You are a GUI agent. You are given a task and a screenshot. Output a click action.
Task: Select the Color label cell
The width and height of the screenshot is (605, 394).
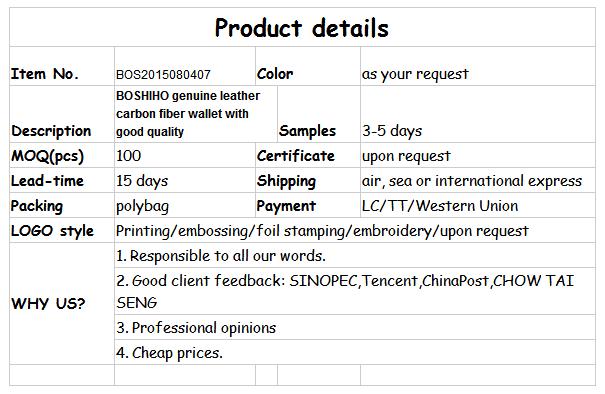pyautogui.click(x=308, y=66)
